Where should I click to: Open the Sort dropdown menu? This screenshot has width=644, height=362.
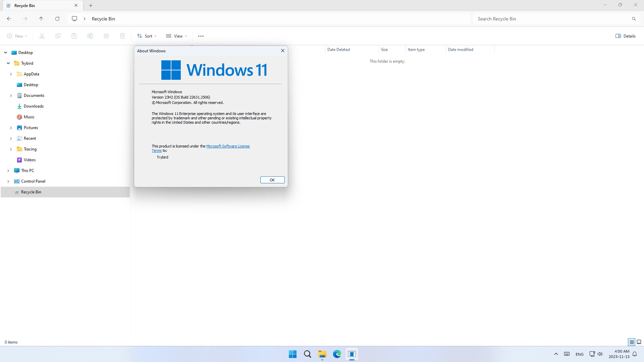coord(146,36)
